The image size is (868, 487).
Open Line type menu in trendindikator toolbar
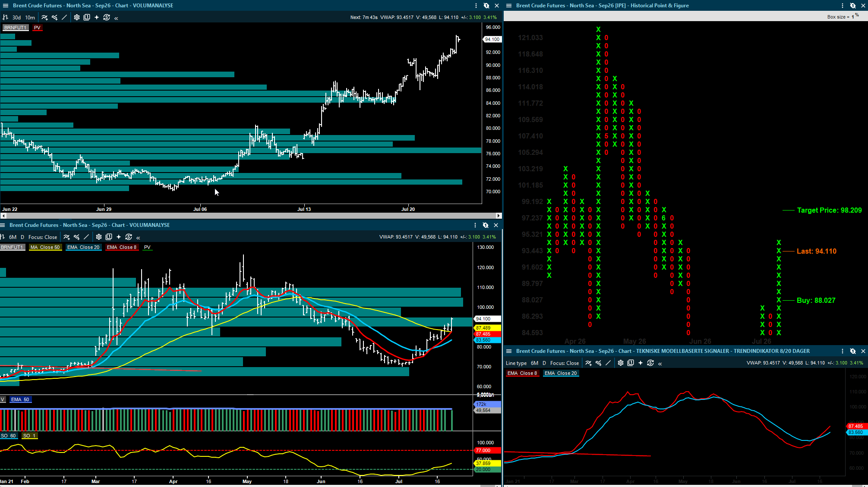click(516, 363)
